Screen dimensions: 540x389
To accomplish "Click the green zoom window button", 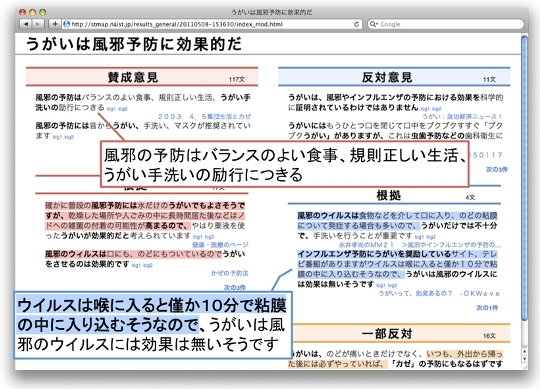I will [x=43, y=12].
